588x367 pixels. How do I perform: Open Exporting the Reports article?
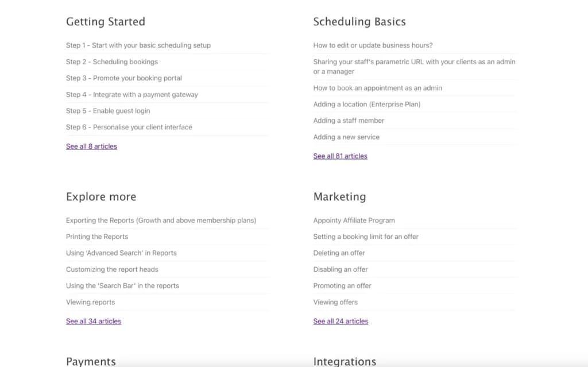pyautogui.click(x=161, y=221)
